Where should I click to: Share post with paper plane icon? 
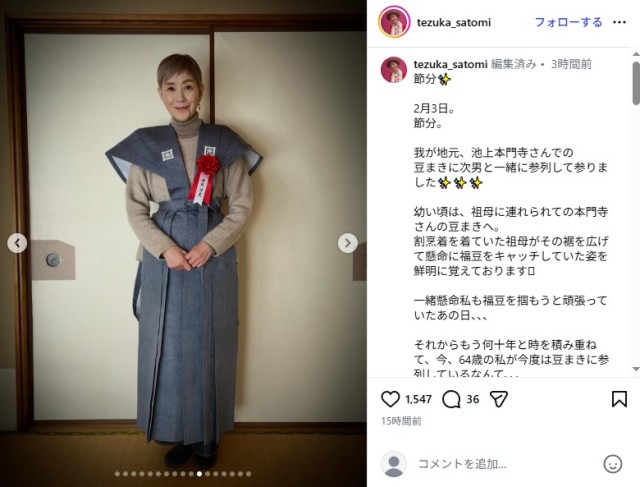click(x=498, y=399)
